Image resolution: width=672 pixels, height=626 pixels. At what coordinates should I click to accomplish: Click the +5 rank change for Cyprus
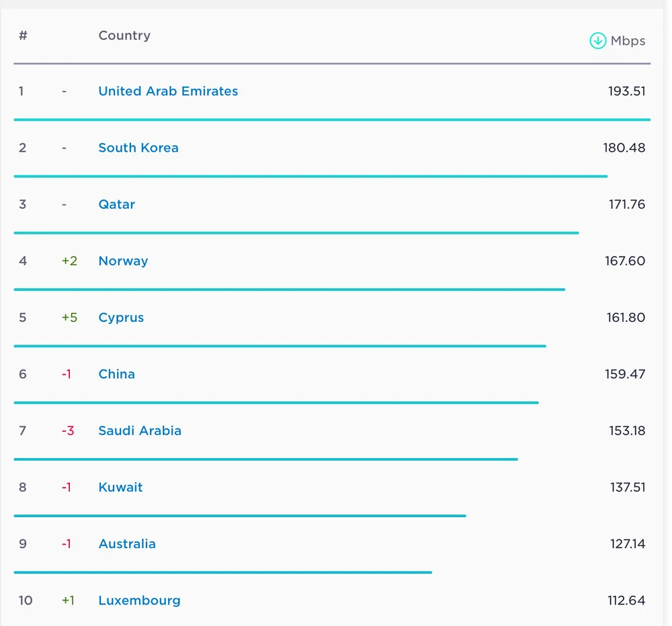[69, 318]
